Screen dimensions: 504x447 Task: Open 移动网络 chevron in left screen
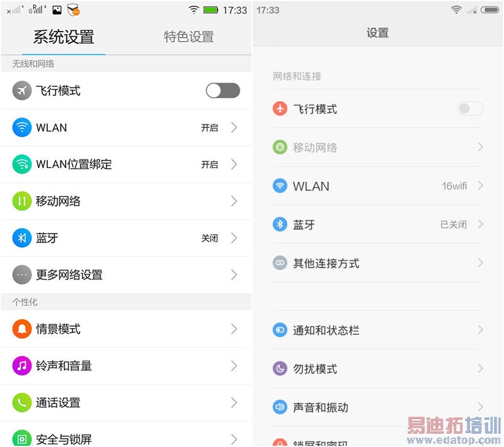tap(234, 201)
